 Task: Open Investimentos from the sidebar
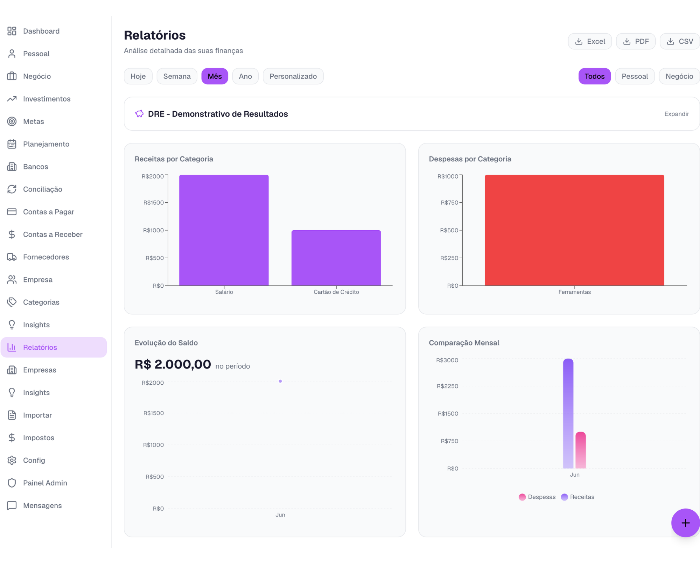tap(54, 99)
